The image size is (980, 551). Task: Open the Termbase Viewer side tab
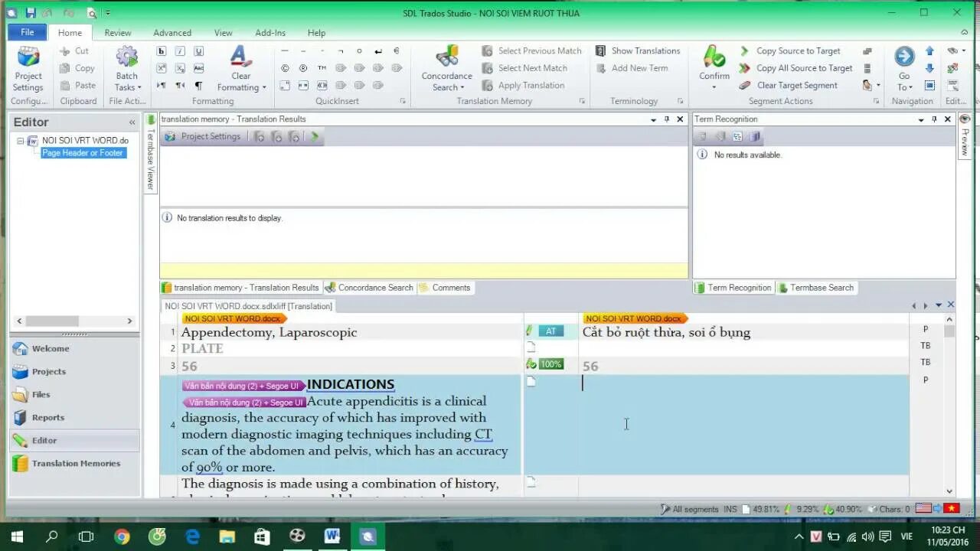pyautogui.click(x=151, y=153)
